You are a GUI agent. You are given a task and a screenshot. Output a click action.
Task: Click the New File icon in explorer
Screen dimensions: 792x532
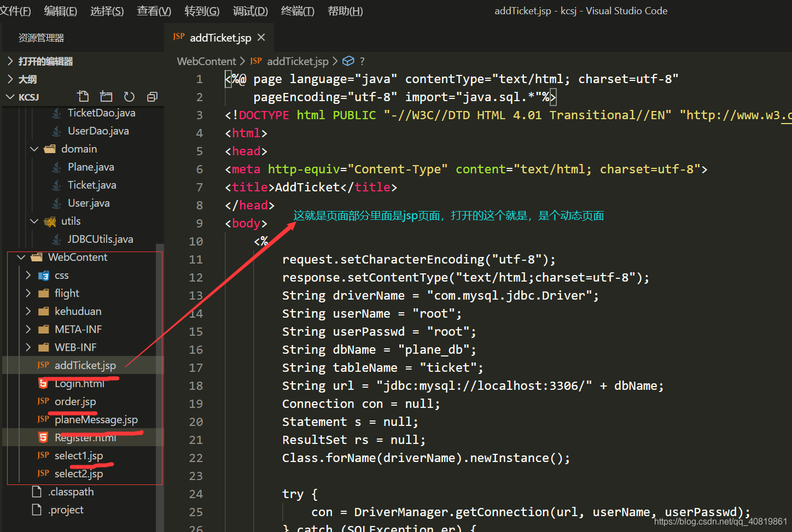pos(83,97)
